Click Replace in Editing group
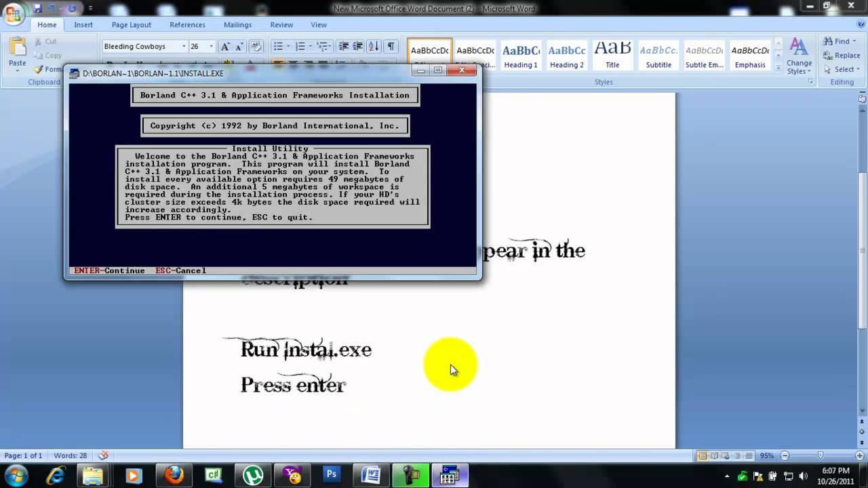Image resolution: width=868 pixels, height=488 pixels. pyautogui.click(x=842, y=56)
